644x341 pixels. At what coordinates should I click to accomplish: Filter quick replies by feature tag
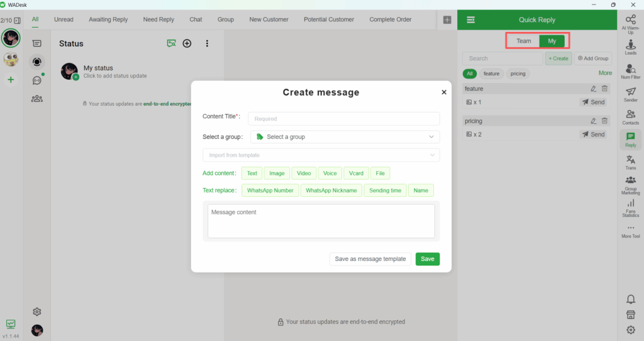click(491, 74)
